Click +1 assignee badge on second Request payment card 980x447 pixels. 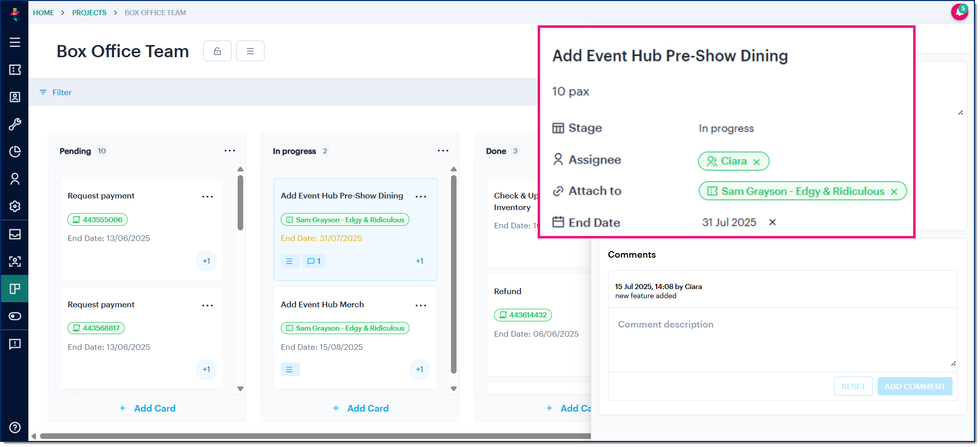[206, 370]
